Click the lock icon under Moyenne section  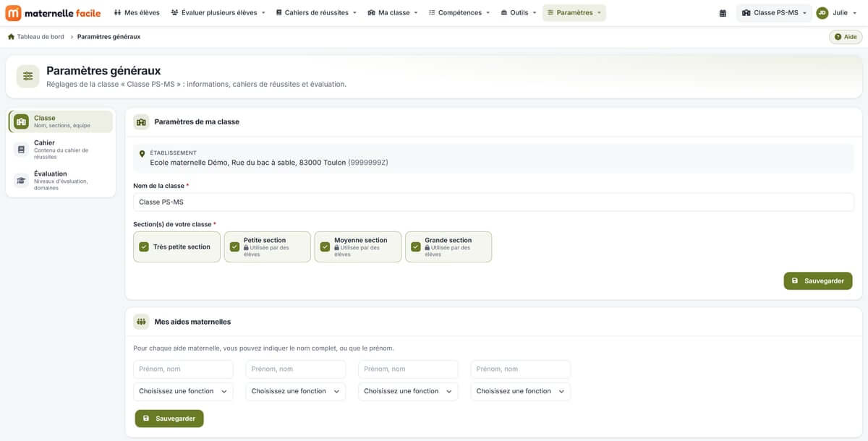(336, 248)
